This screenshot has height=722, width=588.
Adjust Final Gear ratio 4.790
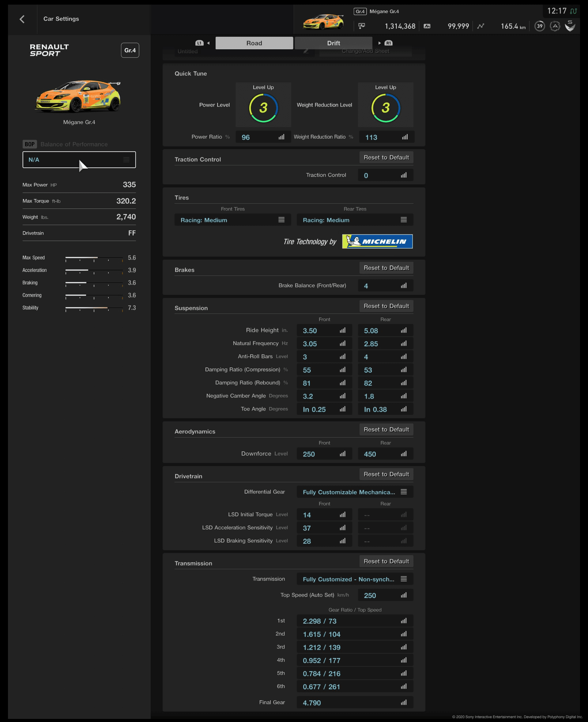(355, 702)
